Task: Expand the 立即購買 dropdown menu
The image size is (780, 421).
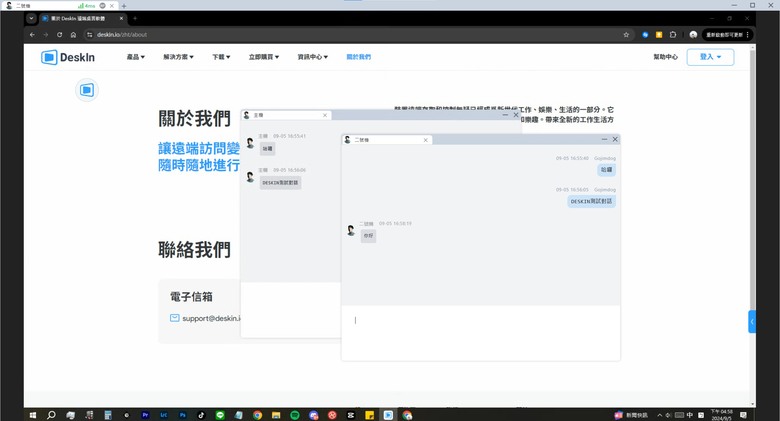Action: pos(264,57)
